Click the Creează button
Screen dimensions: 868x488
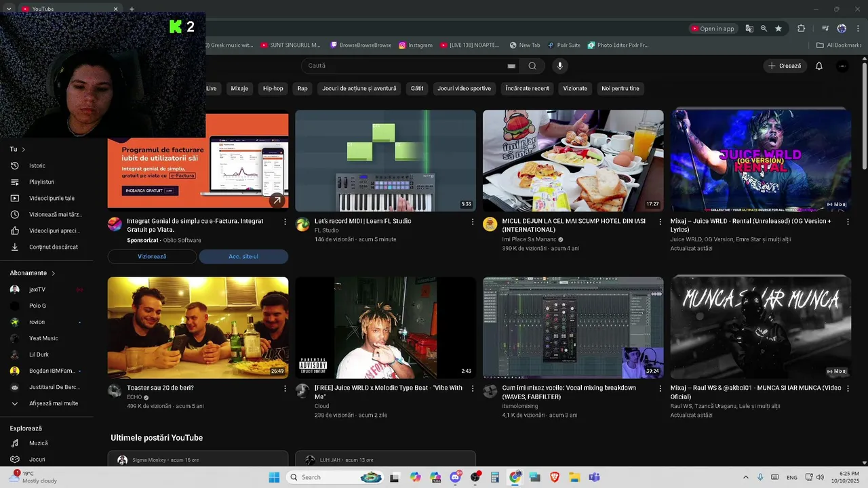(x=785, y=66)
